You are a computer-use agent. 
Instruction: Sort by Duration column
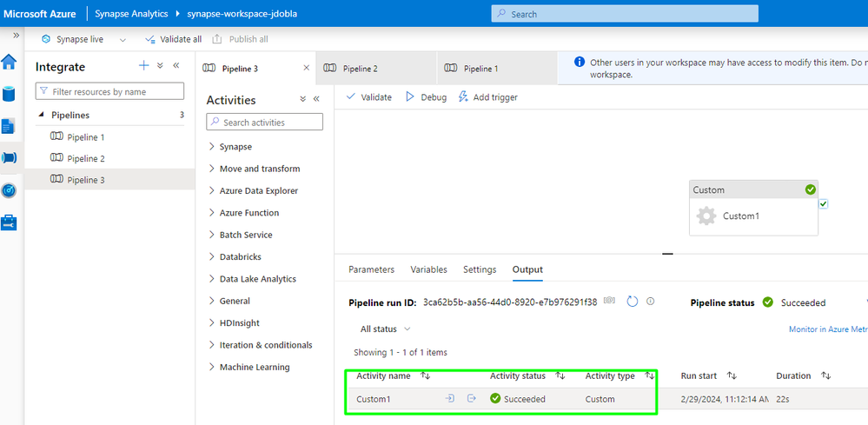click(x=826, y=375)
